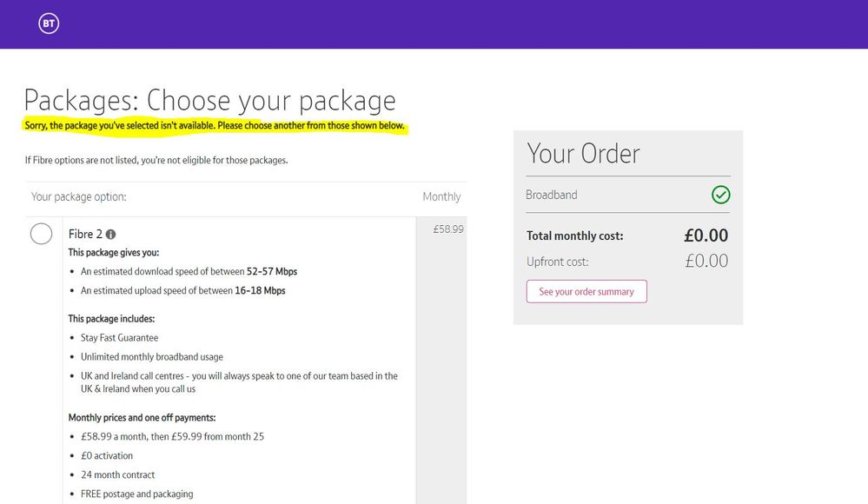Open the info icon beside Fibre 2
The image size is (868, 504).
pyautogui.click(x=110, y=233)
